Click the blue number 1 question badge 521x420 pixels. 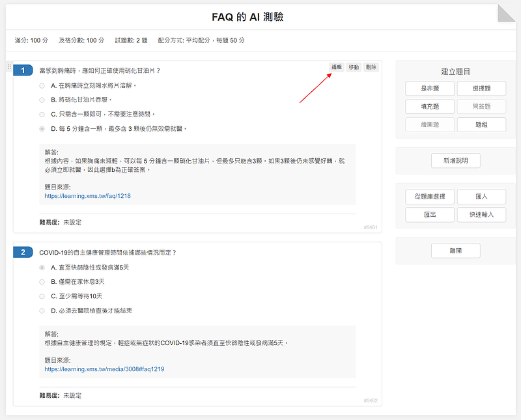(23, 70)
